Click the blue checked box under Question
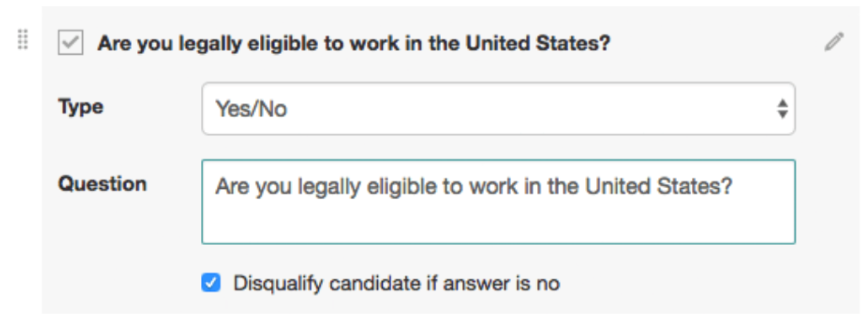This screenshot has width=868, height=327. coord(211,283)
